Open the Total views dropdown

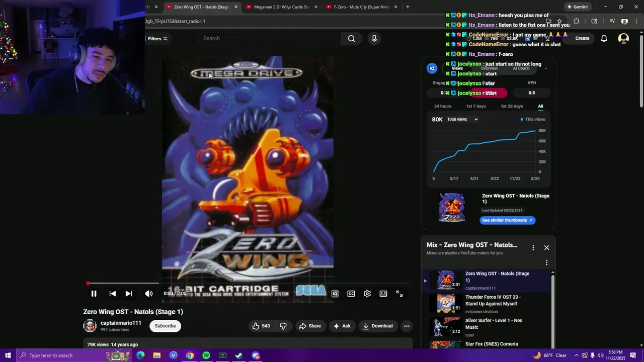(462, 119)
